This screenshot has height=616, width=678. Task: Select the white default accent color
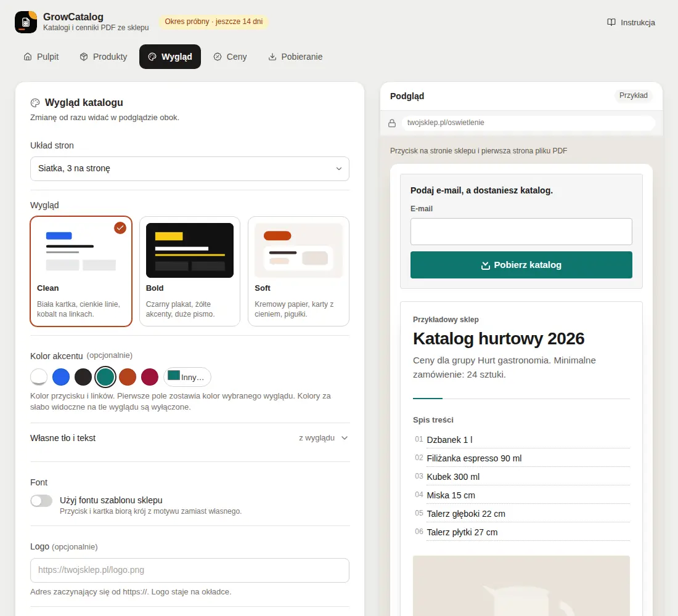tap(39, 377)
